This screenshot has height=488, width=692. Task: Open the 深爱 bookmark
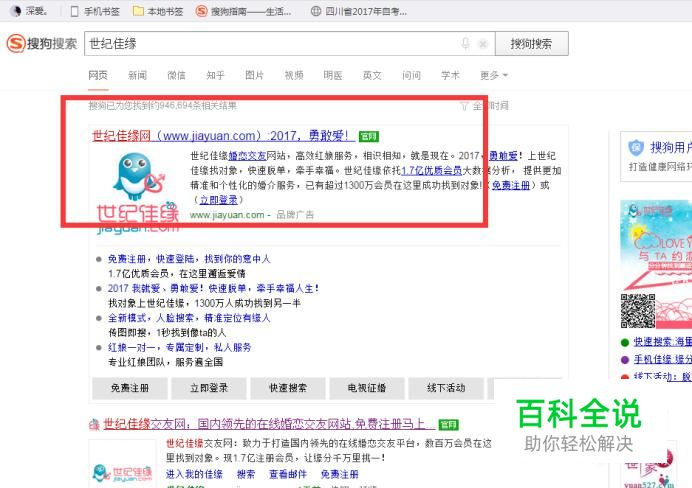click(x=29, y=11)
